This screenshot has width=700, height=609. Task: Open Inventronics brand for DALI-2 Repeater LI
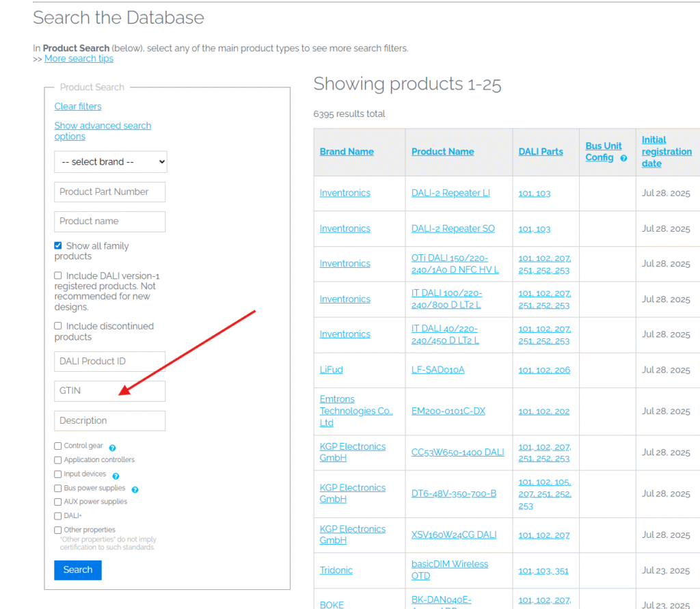[x=345, y=193]
